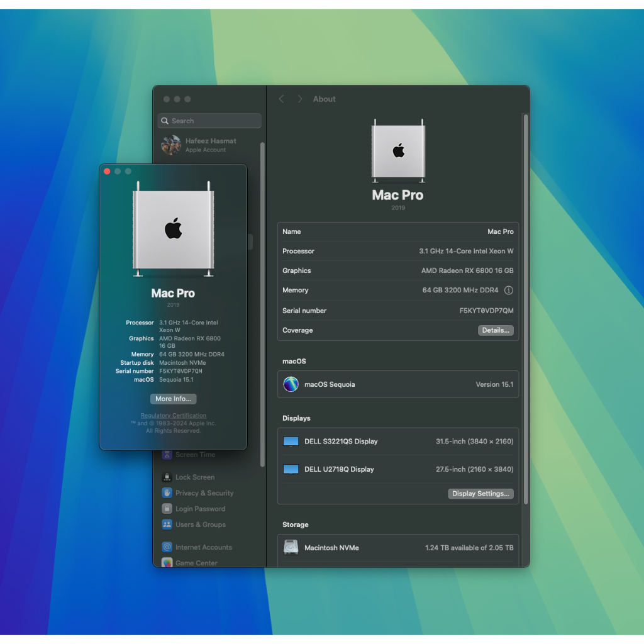Click Internet Accounts @ icon
Screen dimensions: 644x644
pos(167,547)
